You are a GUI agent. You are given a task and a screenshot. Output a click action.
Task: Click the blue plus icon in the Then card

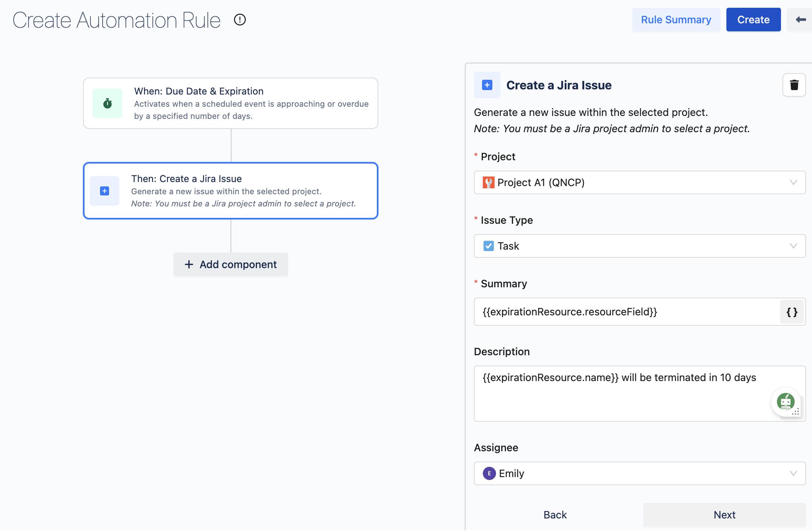104,191
